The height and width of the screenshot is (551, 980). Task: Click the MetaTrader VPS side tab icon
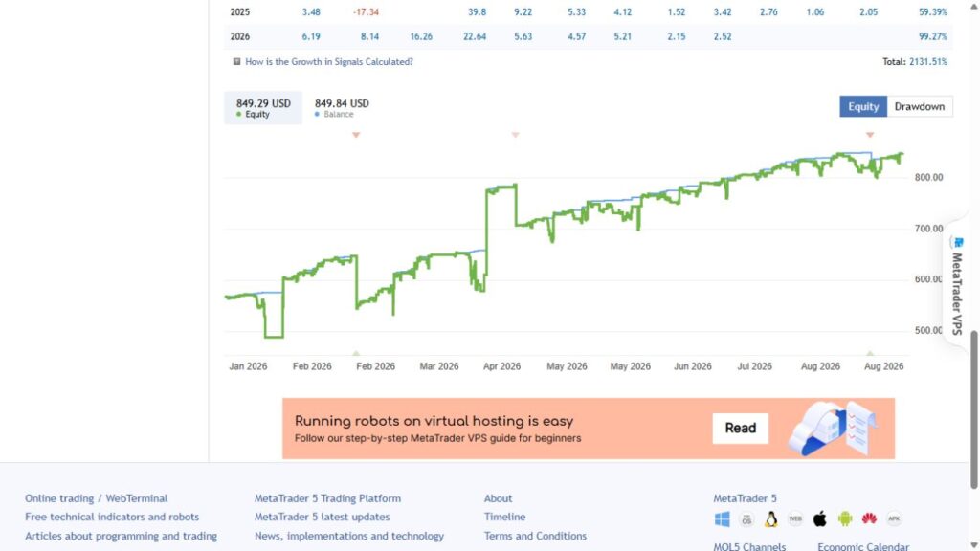click(x=958, y=242)
